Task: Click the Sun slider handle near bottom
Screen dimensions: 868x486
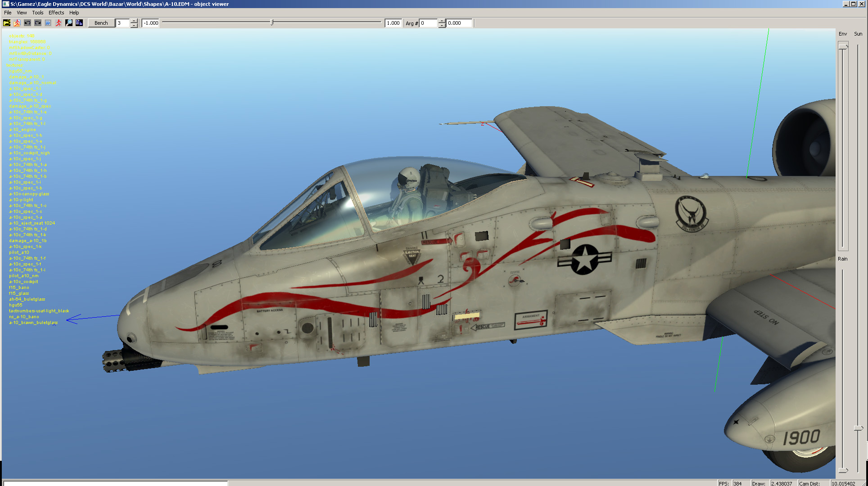Action: pyautogui.click(x=858, y=428)
